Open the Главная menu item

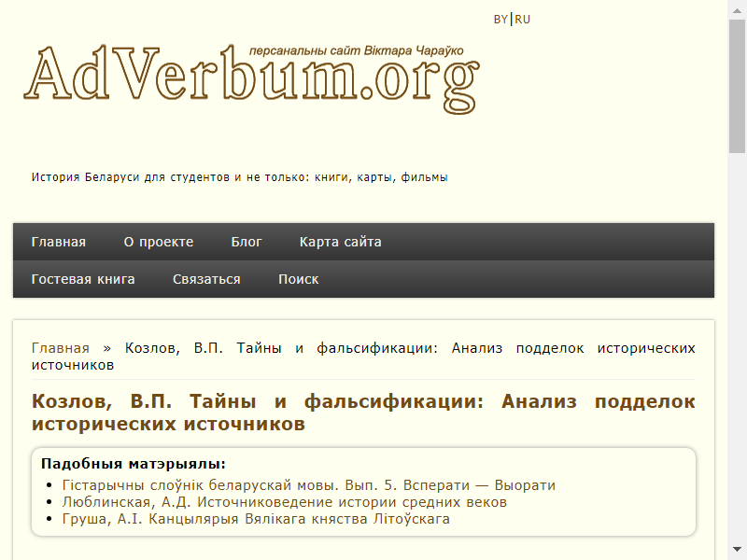[59, 242]
